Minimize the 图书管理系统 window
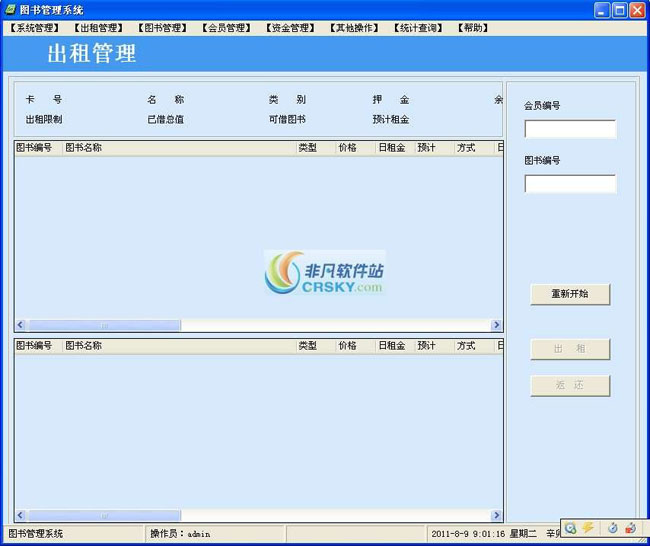 coord(602,10)
